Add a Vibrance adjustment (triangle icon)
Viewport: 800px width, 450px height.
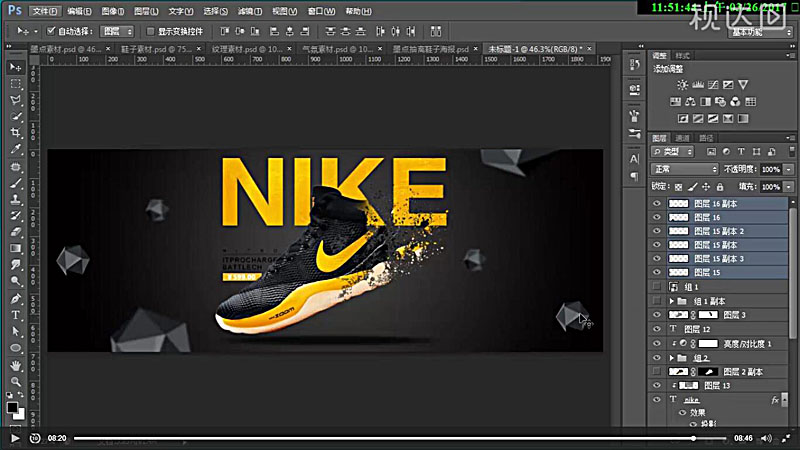[x=743, y=85]
